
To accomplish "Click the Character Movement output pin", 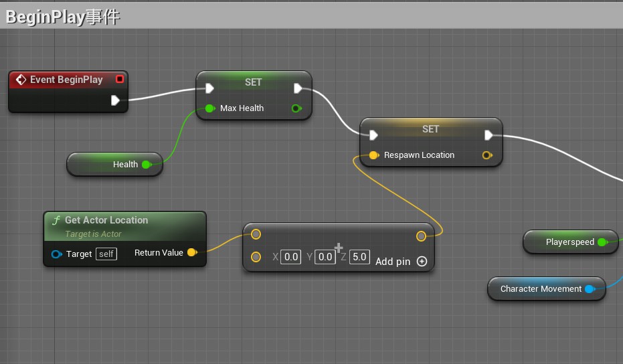I will tap(589, 289).
